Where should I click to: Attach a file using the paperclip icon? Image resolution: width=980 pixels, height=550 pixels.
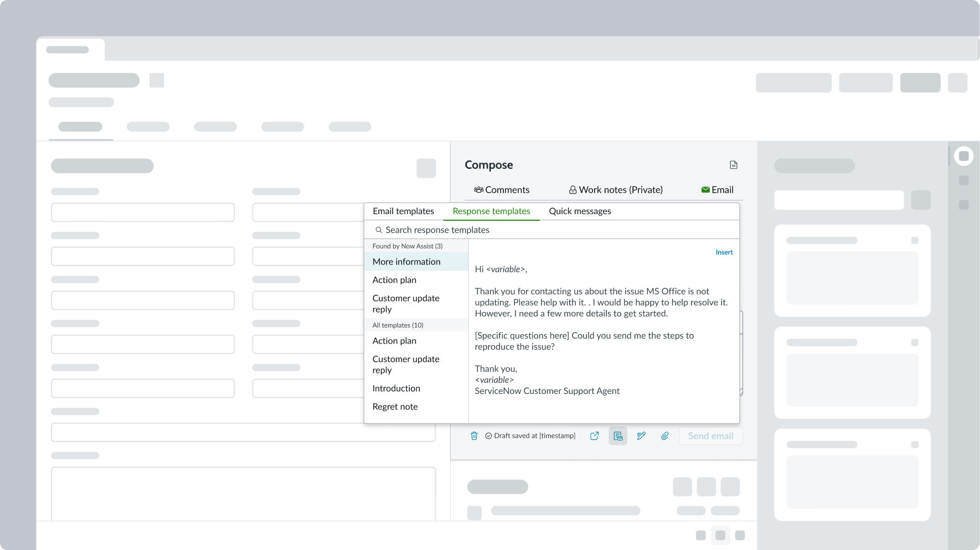coord(664,436)
